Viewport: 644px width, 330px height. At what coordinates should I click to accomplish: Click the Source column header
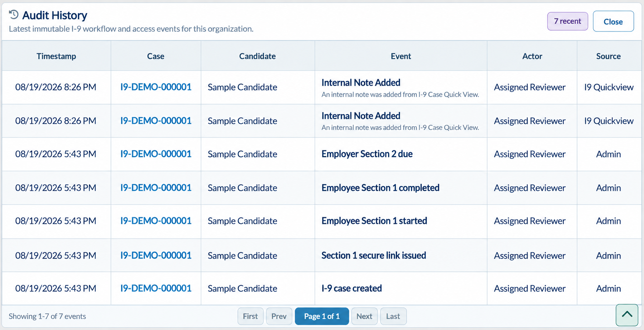coord(608,56)
